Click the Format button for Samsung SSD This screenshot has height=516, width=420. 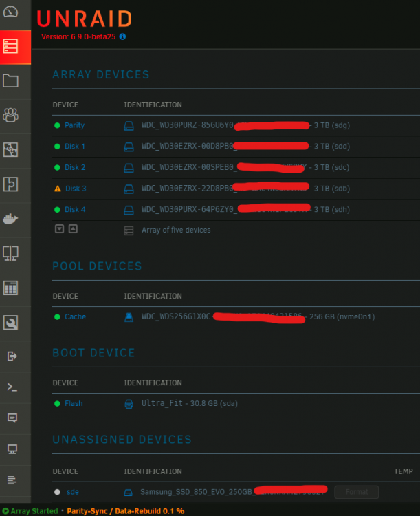click(x=357, y=492)
